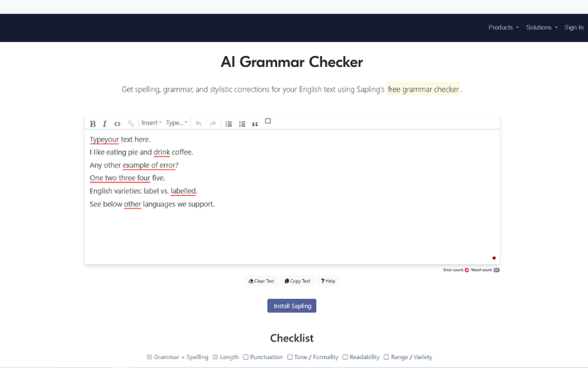Click the underlined word 'Typeyour'
This screenshot has height=368, width=588.
click(x=104, y=139)
